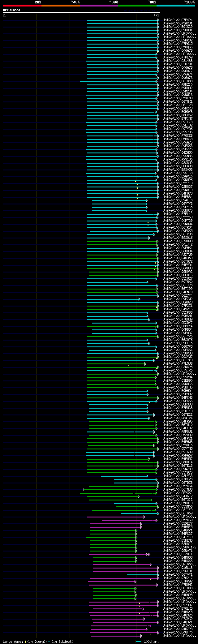Click the green ~80% identity legend segment
The width and height of the screenshot is (198, 644).
tap(137, 6)
